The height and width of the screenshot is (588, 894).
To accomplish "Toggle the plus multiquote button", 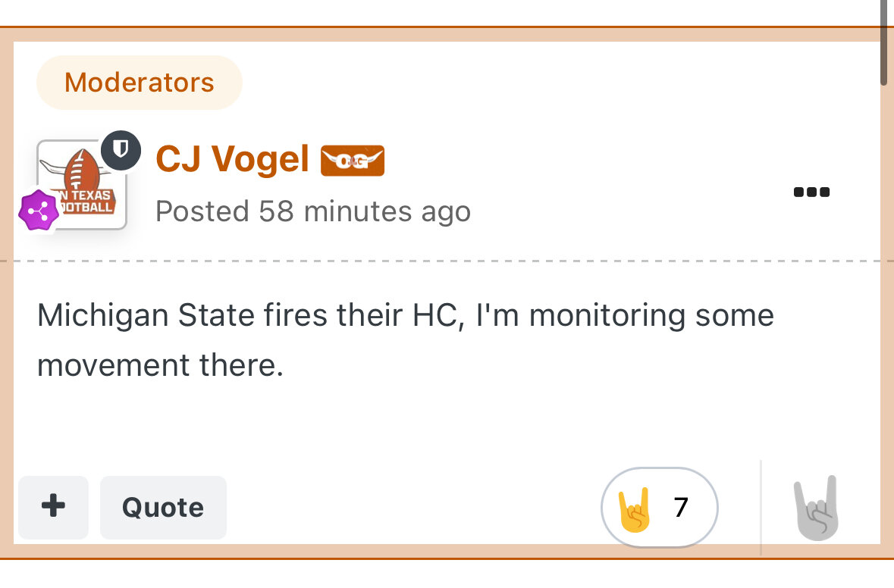I will (x=53, y=507).
